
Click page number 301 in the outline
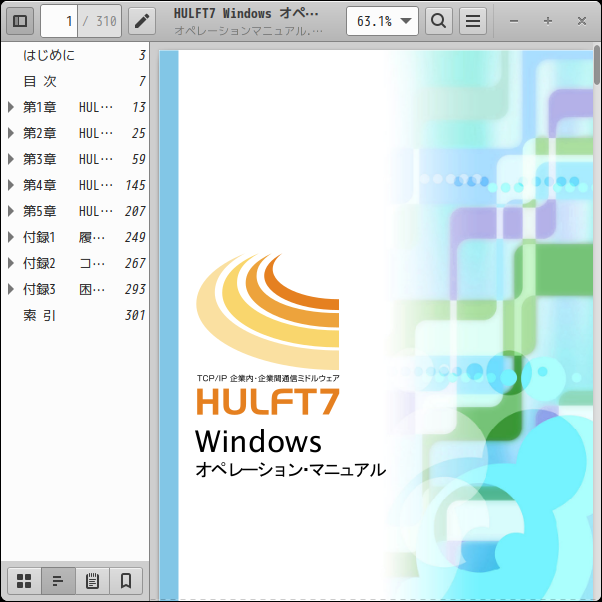pyautogui.click(x=135, y=315)
